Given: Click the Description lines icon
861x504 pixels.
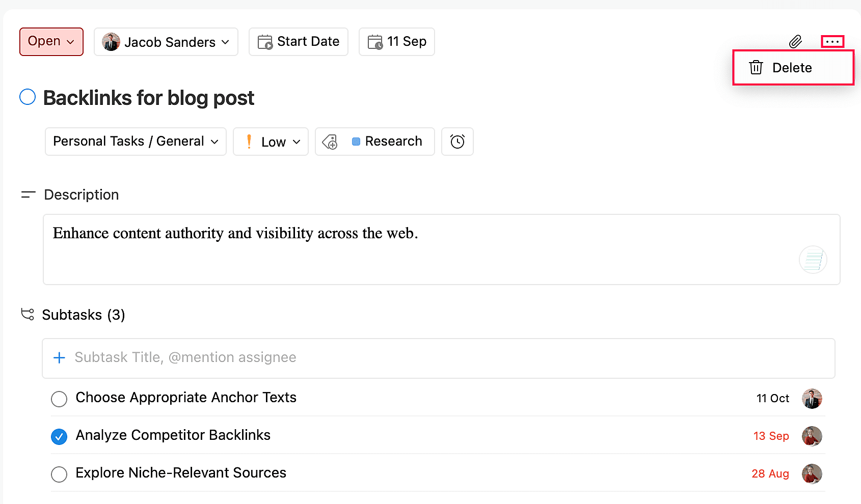Looking at the screenshot, I should [28, 195].
